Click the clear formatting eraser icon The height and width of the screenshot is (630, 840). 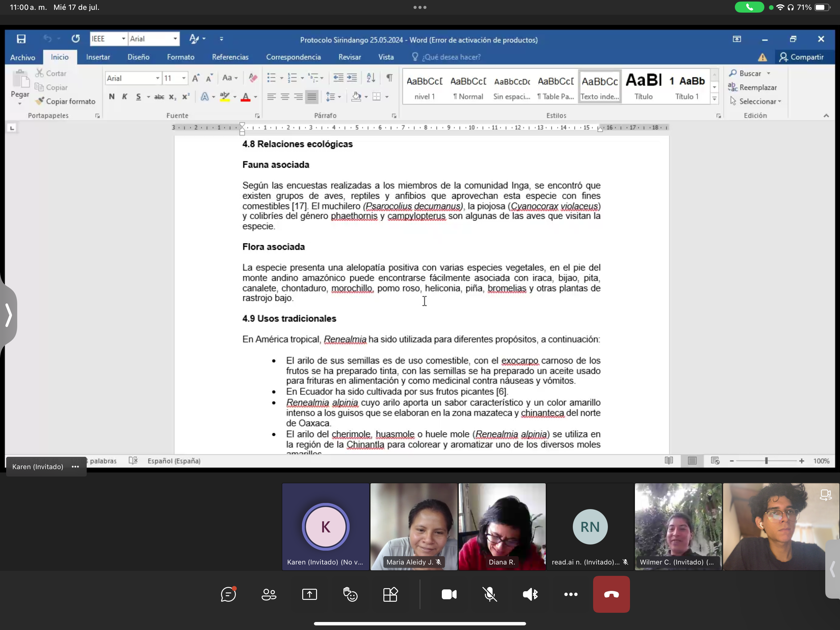pyautogui.click(x=253, y=78)
